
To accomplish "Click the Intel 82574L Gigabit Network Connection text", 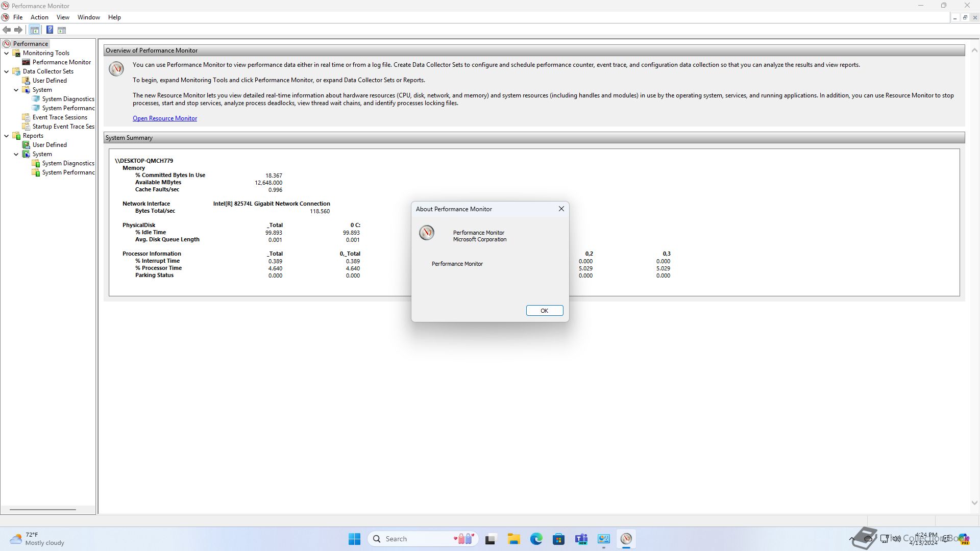I will tap(272, 204).
